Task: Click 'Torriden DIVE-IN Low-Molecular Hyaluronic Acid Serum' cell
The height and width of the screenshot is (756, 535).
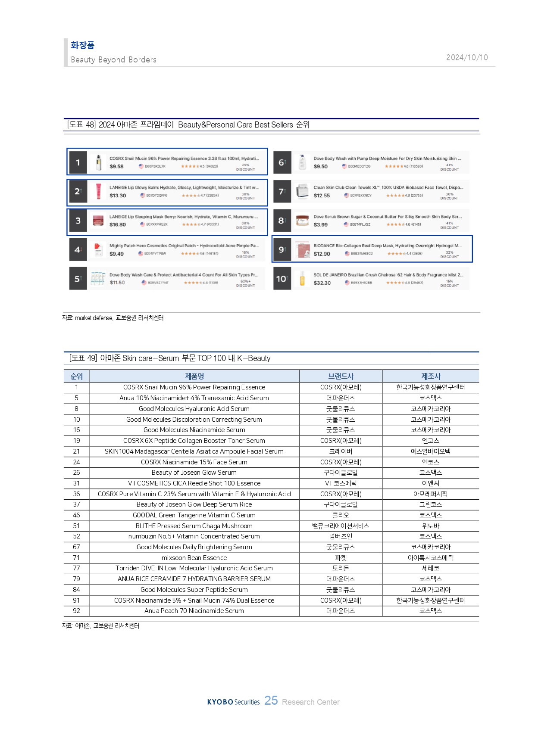Action: click(194, 568)
